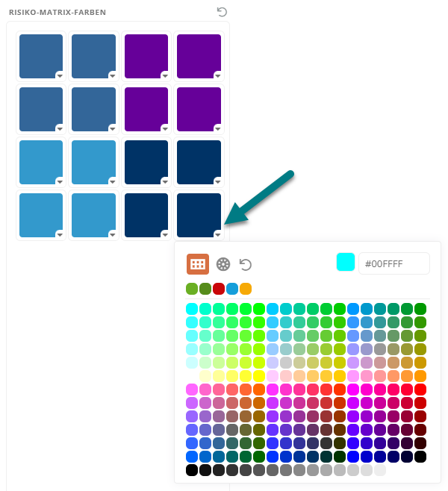The width and height of the screenshot is (448, 491).
Task: Select the bright yellow palette swatch
Action: 259,376
